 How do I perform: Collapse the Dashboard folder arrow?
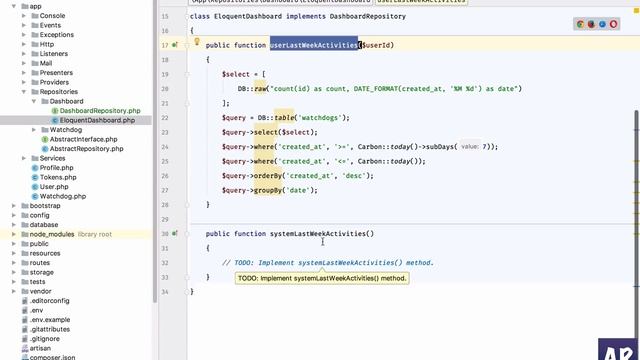click(34, 101)
